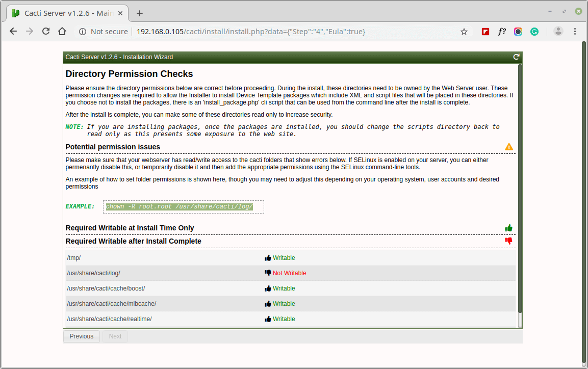Open the Chrome three-dot menu
588x369 pixels.
pyautogui.click(x=575, y=32)
